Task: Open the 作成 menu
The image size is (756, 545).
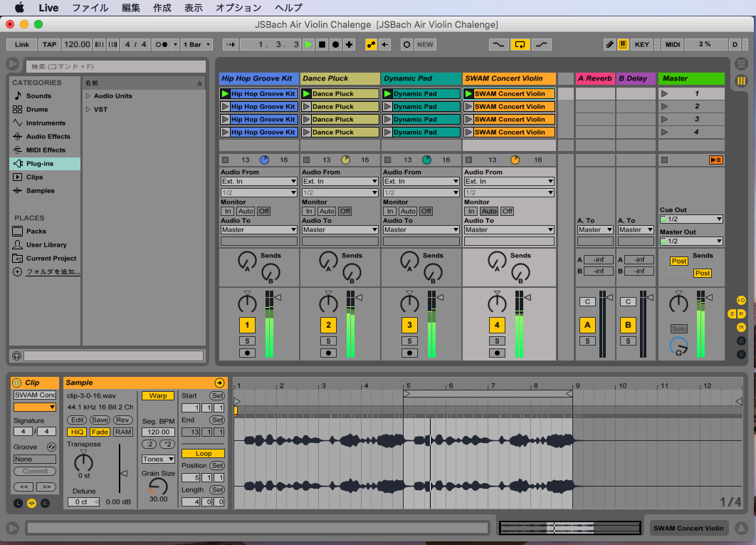Action: [x=162, y=8]
